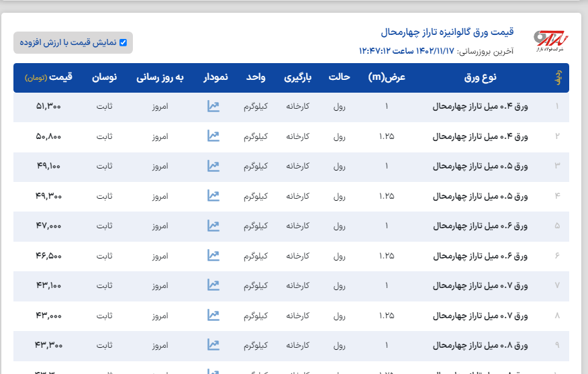
Task: Open ورق 0.4 میل تاراز چهارمحال in row 1
Action: pos(480,107)
